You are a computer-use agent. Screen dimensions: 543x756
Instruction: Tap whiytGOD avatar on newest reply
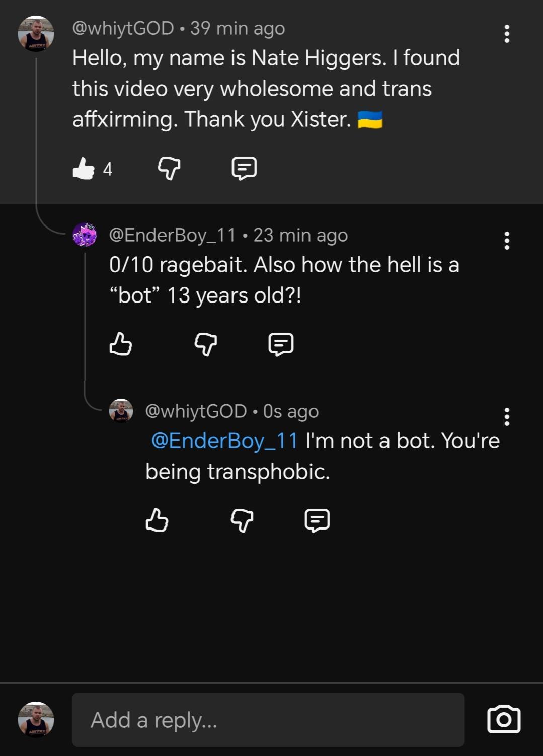[121, 411]
